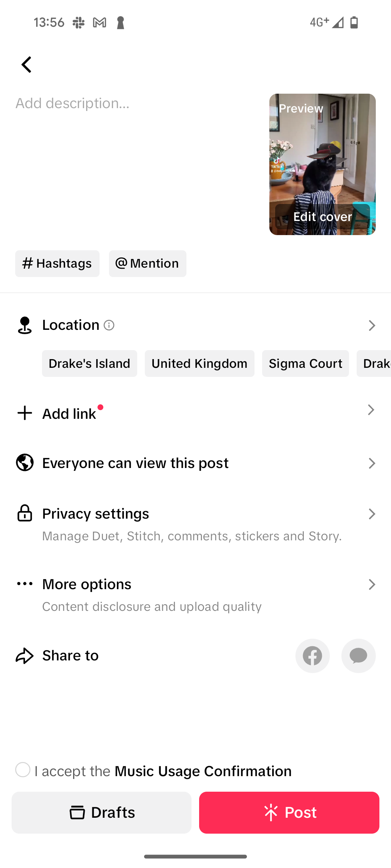Tap the Privacy settings lock icon
Image resolution: width=391 pixels, height=868 pixels.
point(25,514)
